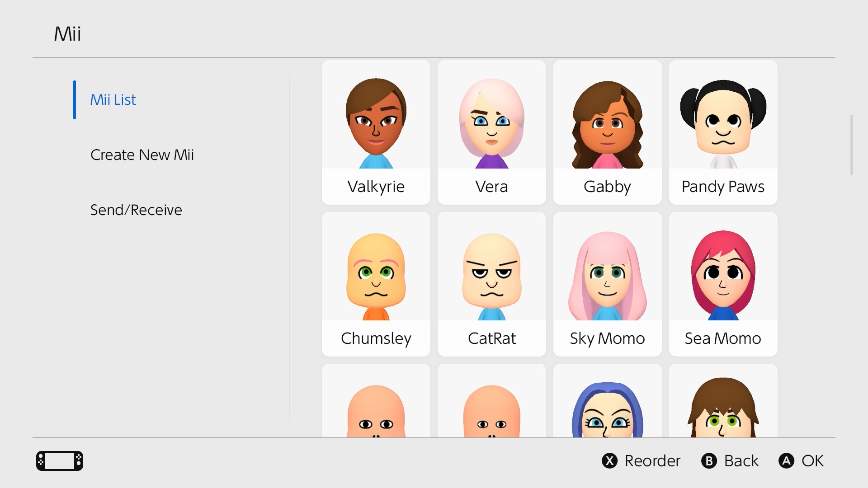
Task: Open the Vera Mii with pink hair
Action: (491, 132)
